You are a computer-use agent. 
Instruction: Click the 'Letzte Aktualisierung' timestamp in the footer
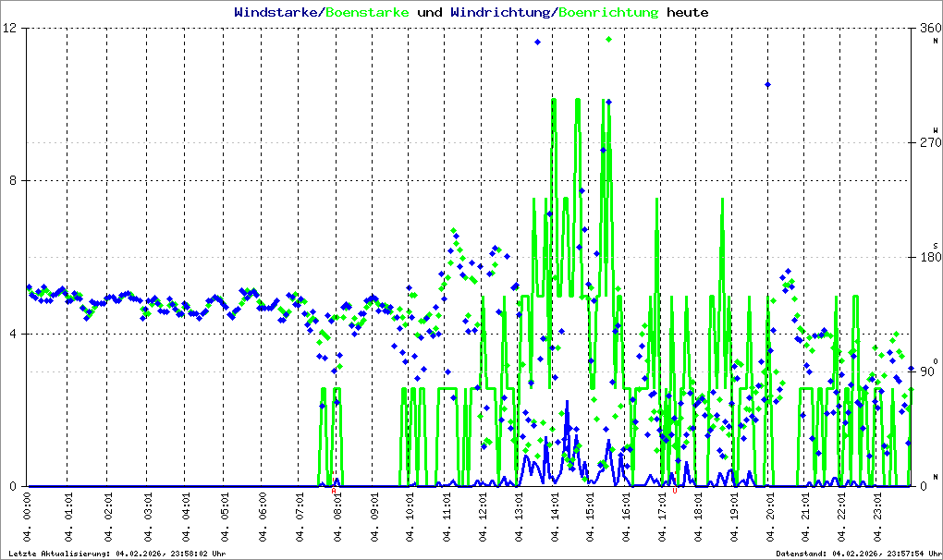click(116, 554)
